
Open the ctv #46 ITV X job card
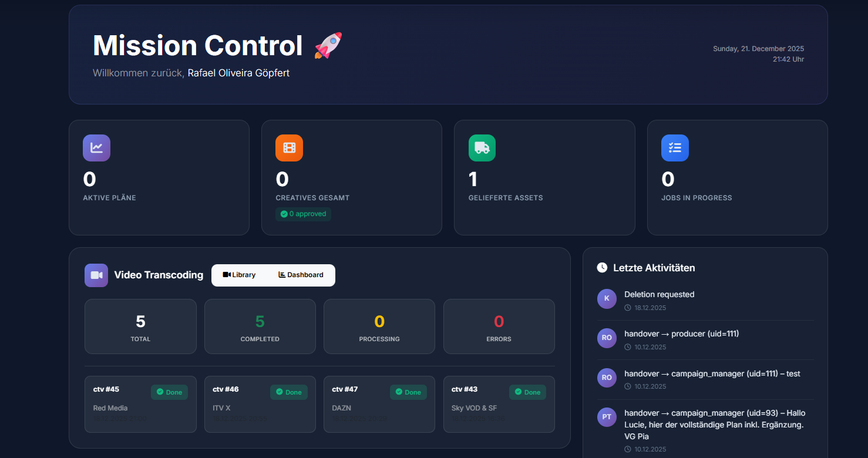click(260, 404)
